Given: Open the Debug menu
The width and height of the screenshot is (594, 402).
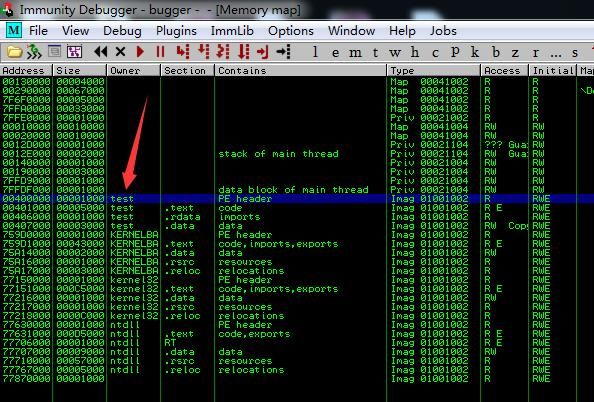Looking at the screenshot, I should 122,31.
